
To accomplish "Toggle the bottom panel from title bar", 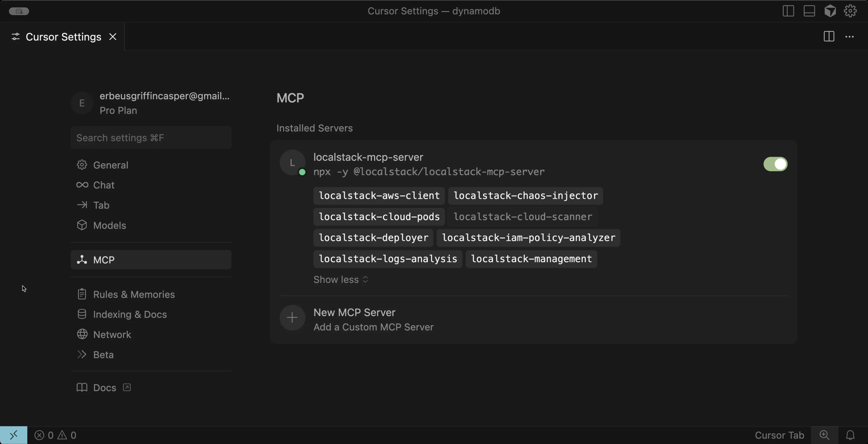I will point(809,11).
